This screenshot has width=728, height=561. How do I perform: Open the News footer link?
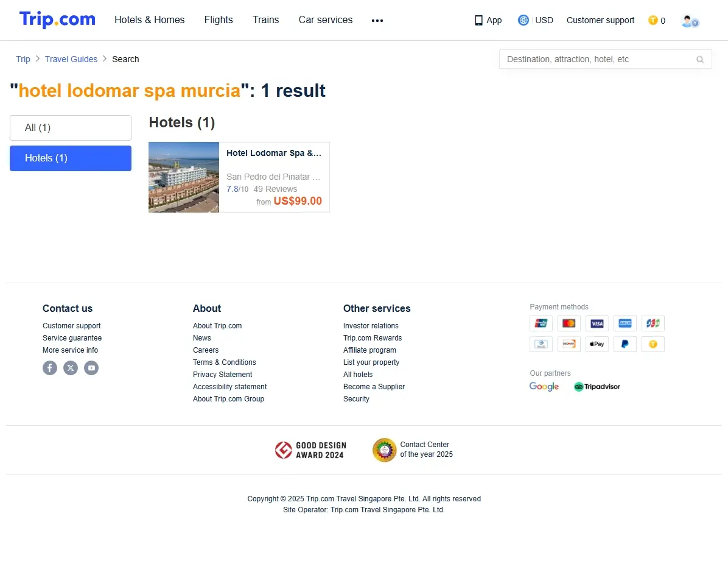(202, 338)
